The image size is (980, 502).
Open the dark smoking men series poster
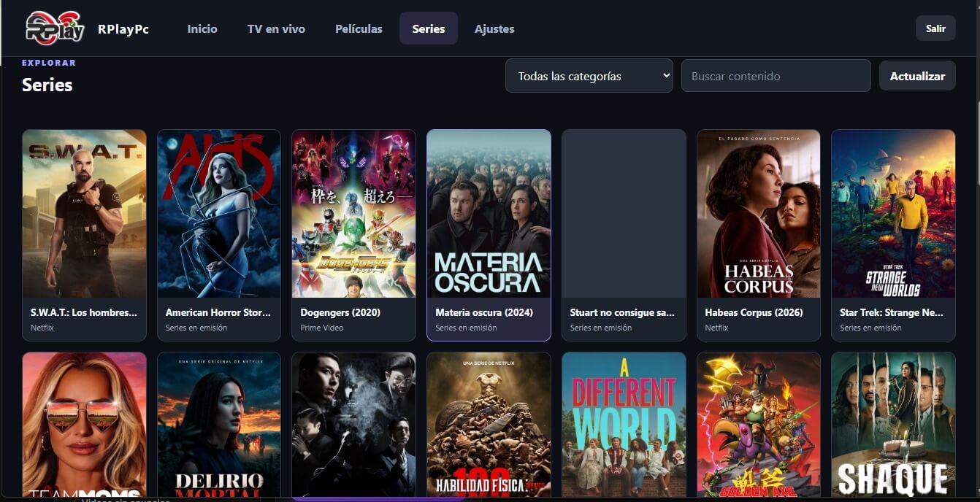click(353, 425)
